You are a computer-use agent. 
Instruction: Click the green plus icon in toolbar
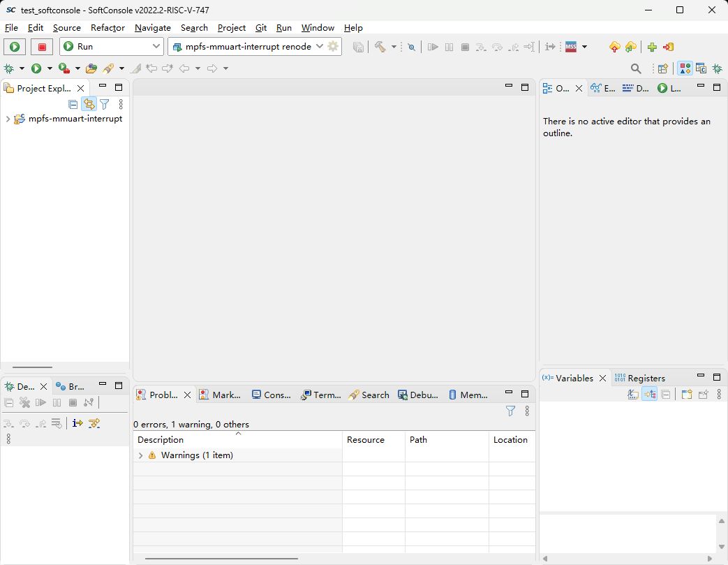point(652,47)
